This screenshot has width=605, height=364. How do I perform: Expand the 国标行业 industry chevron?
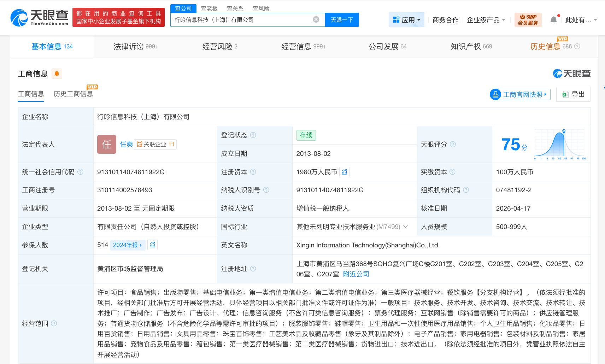pos(406,227)
